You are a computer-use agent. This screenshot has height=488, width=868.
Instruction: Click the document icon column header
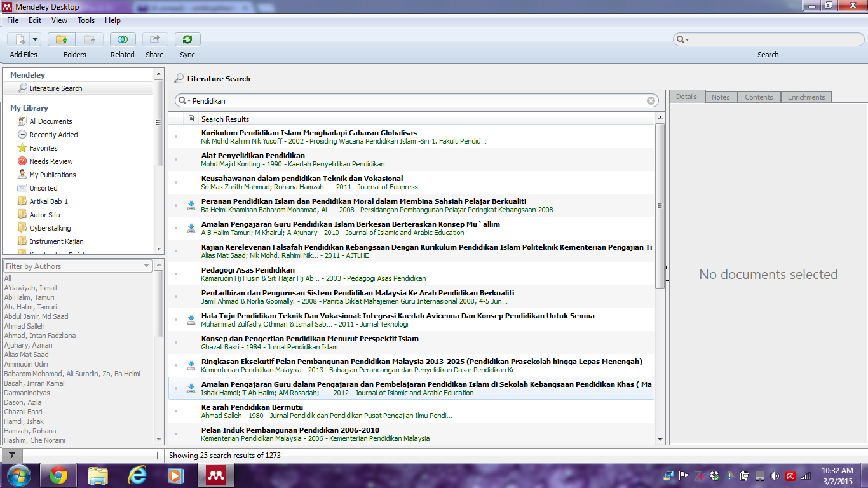point(191,119)
